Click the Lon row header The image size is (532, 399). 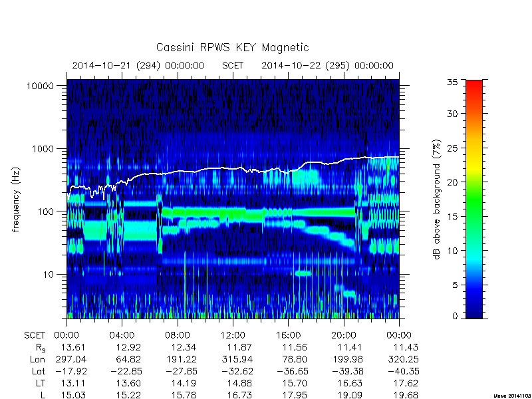coord(38,359)
